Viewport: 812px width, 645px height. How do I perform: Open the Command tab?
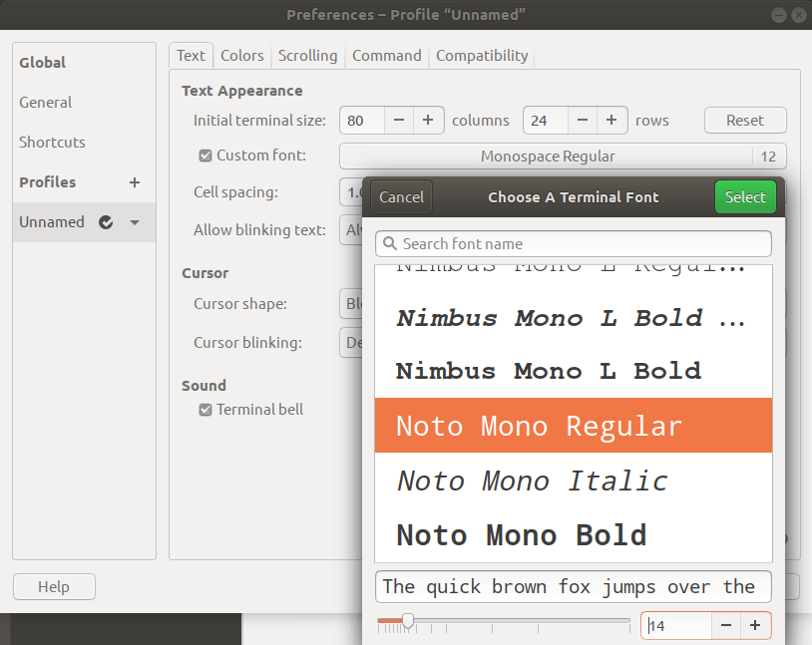click(387, 56)
